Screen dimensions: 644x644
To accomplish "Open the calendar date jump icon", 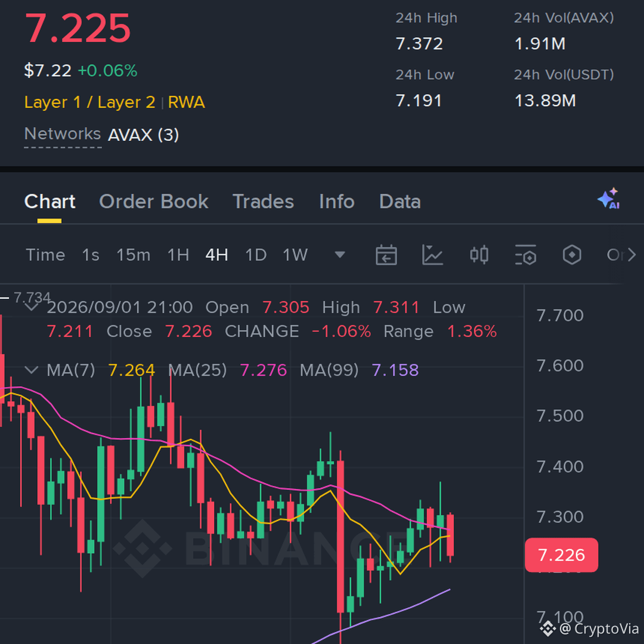I will point(386,255).
